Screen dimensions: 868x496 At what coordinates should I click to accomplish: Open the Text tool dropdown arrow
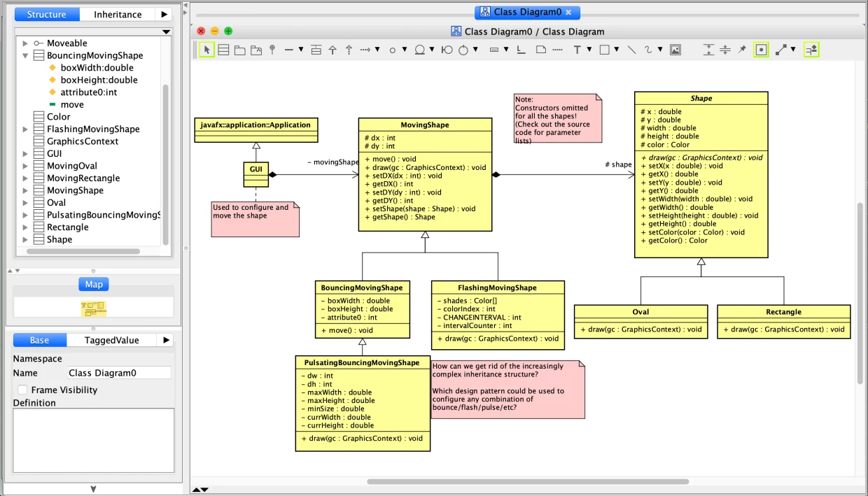(x=589, y=50)
